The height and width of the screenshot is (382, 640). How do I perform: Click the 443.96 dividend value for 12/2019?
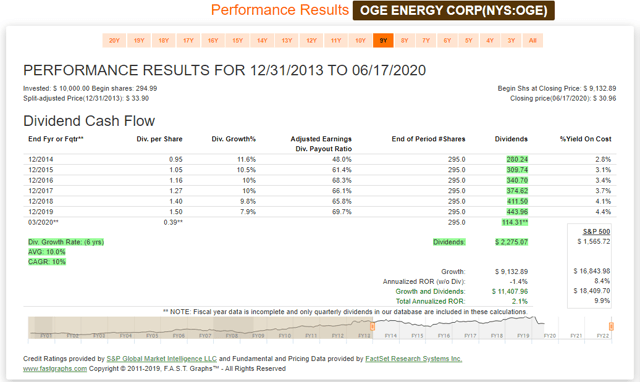pos(517,212)
